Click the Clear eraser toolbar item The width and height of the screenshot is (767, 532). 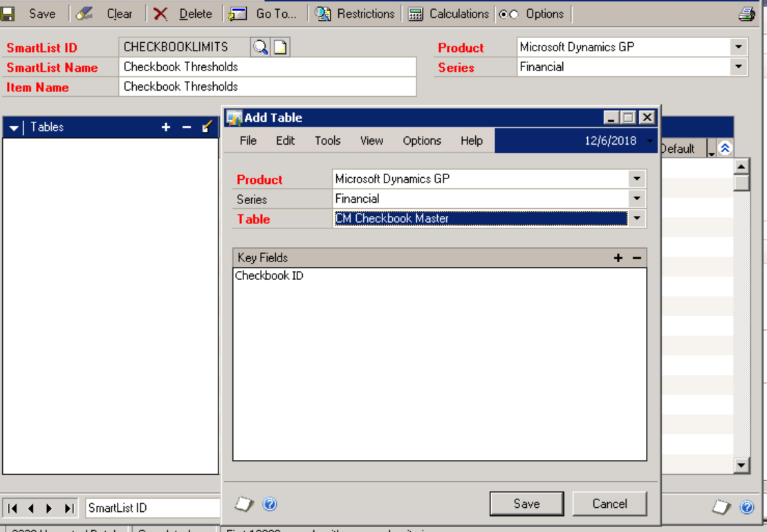(104, 14)
